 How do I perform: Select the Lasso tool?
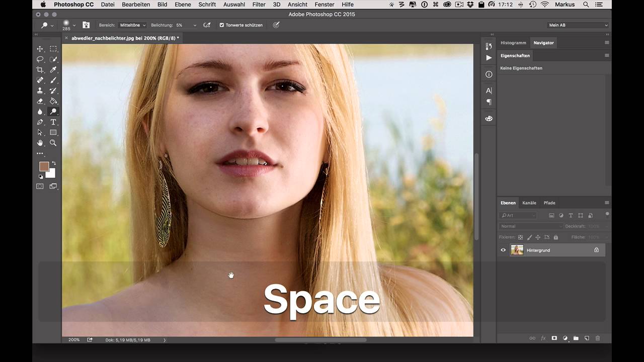40,59
